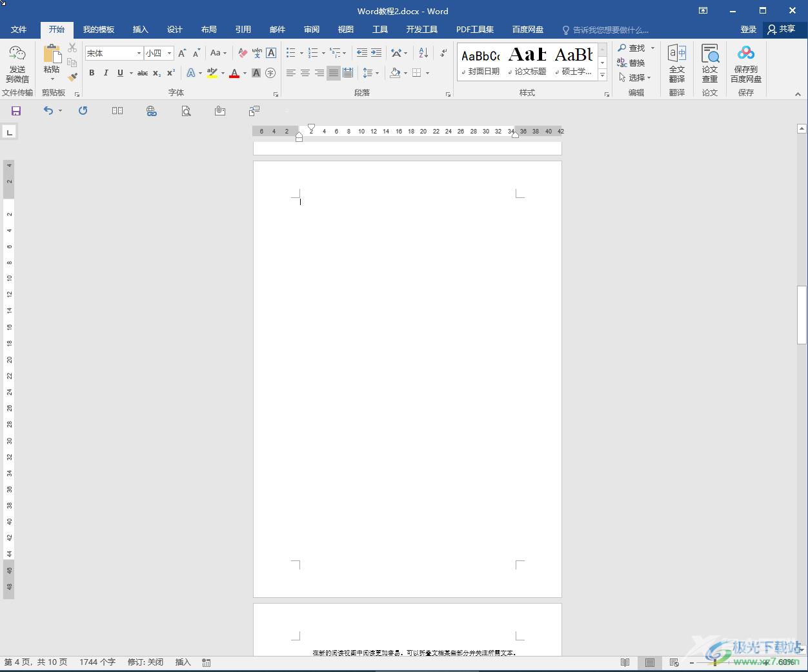
Task: Open the Change Case Aa dropdown
Action: point(218,53)
